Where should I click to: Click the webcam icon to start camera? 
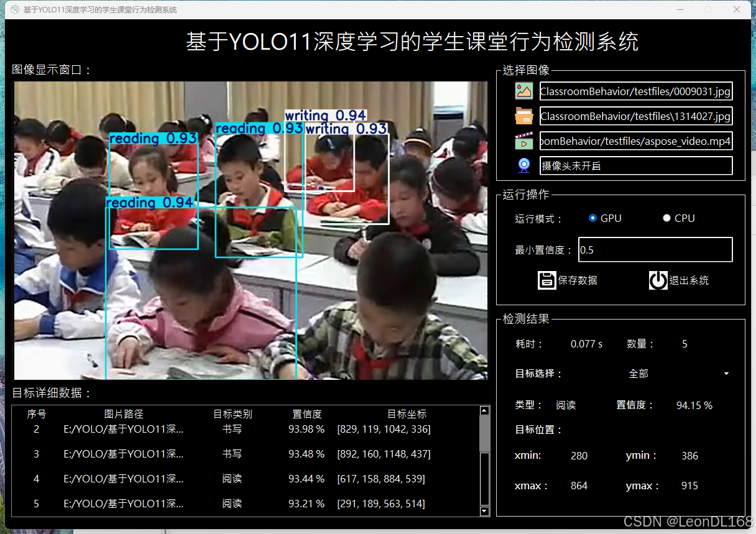[523, 165]
